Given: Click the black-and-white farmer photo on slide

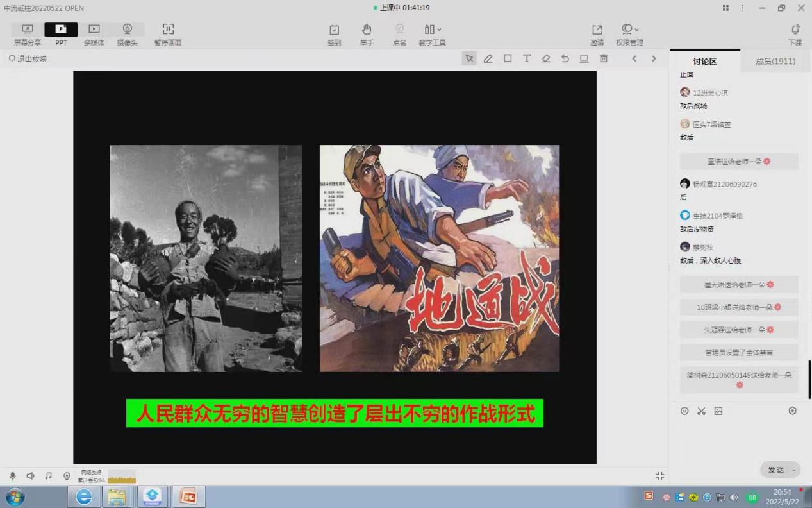Looking at the screenshot, I should coord(206,258).
